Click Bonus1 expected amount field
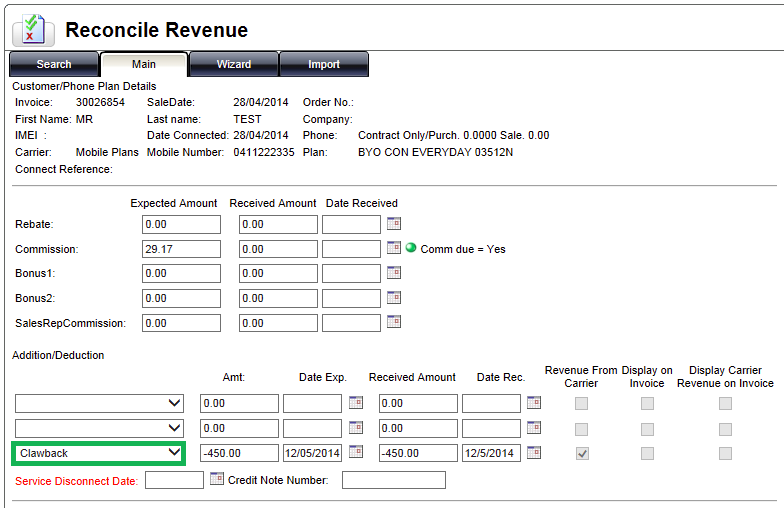 pos(181,274)
